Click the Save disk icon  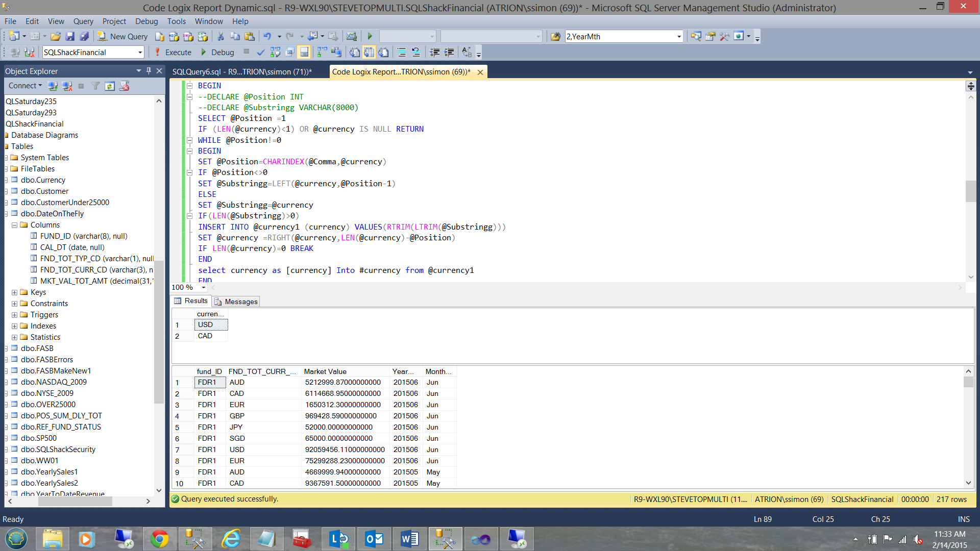(70, 36)
